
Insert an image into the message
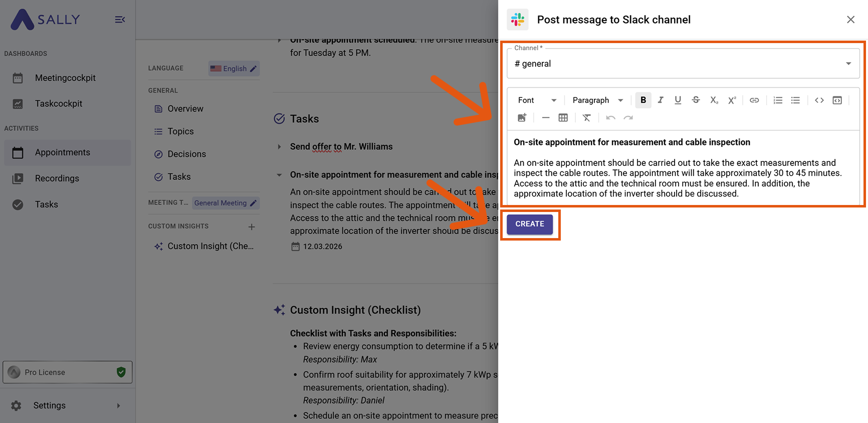pyautogui.click(x=522, y=118)
